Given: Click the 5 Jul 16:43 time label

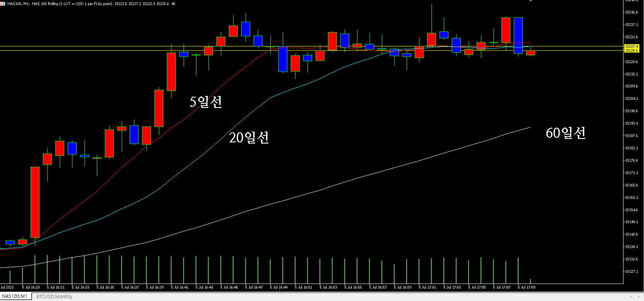Looking at the screenshot, I should pos(204,287).
